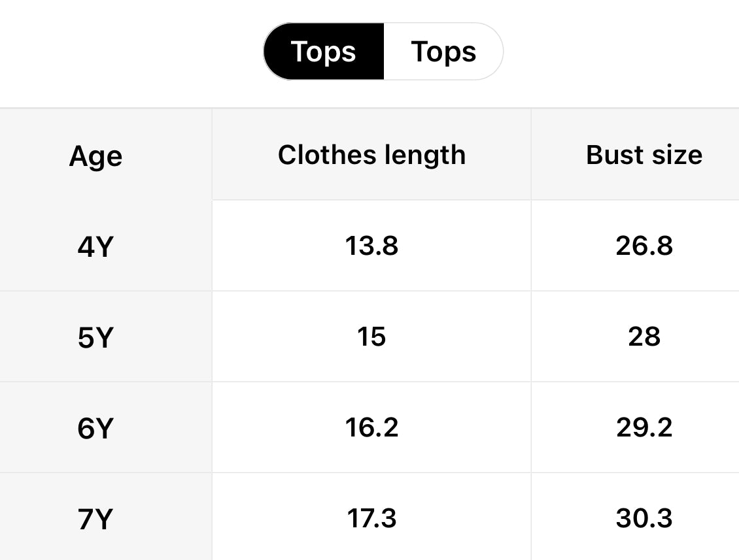Select the 7Y age row label
The height and width of the screenshot is (560, 739).
(95, 519)
